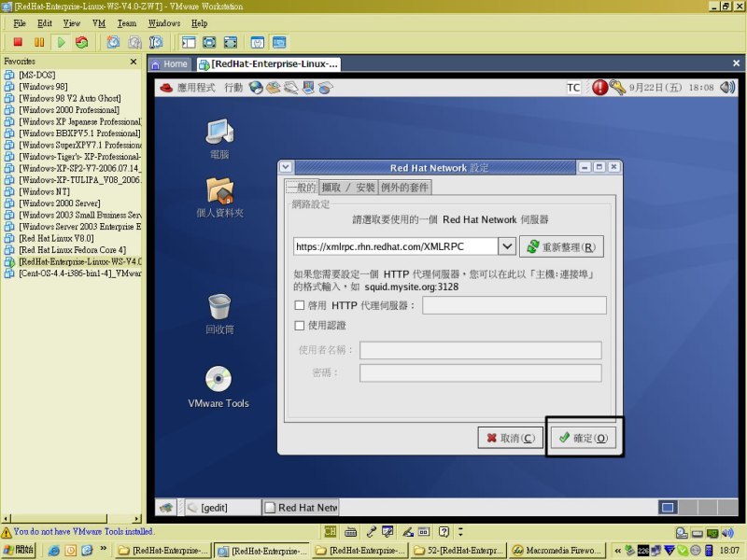
Task: Click the password input field
Action: pyautogui.click(x=480, y=372)
